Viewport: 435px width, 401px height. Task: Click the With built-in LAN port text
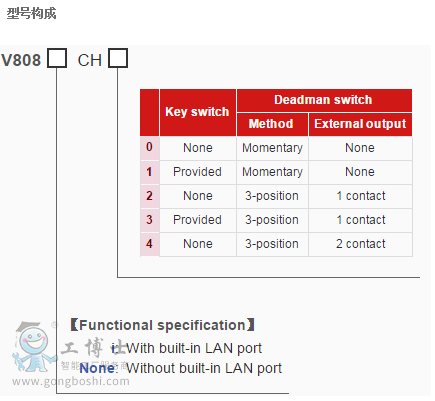point(194,349)
